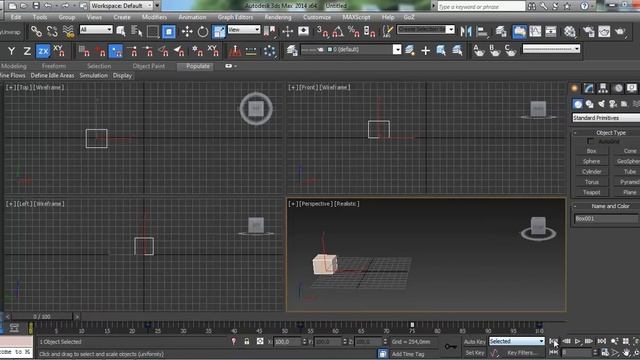This screenshot has width=640, height=360.
Task: Click the Set Key button
Action: tap(475, 352)
